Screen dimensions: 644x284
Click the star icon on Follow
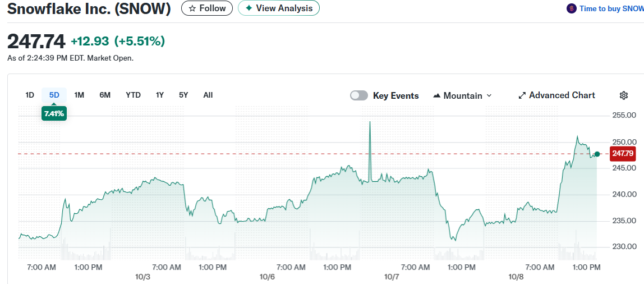[x=192, y=8]
